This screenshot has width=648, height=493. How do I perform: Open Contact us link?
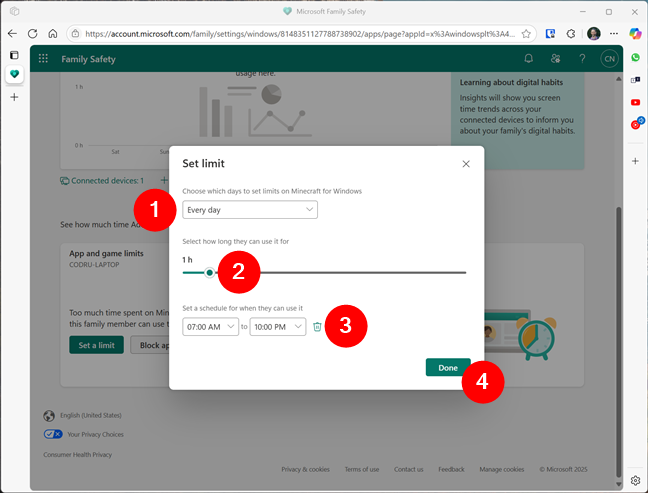pos(409,469)
